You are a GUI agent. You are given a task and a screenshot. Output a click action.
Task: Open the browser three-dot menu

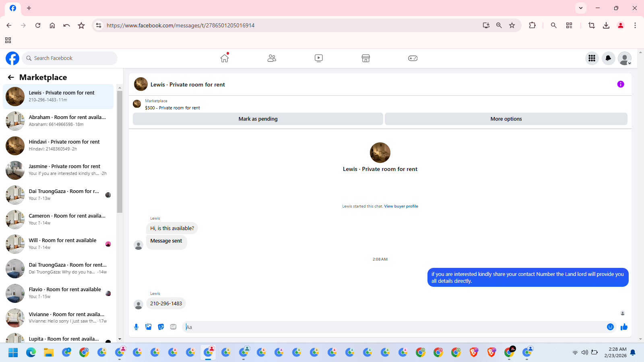point(635,25)
